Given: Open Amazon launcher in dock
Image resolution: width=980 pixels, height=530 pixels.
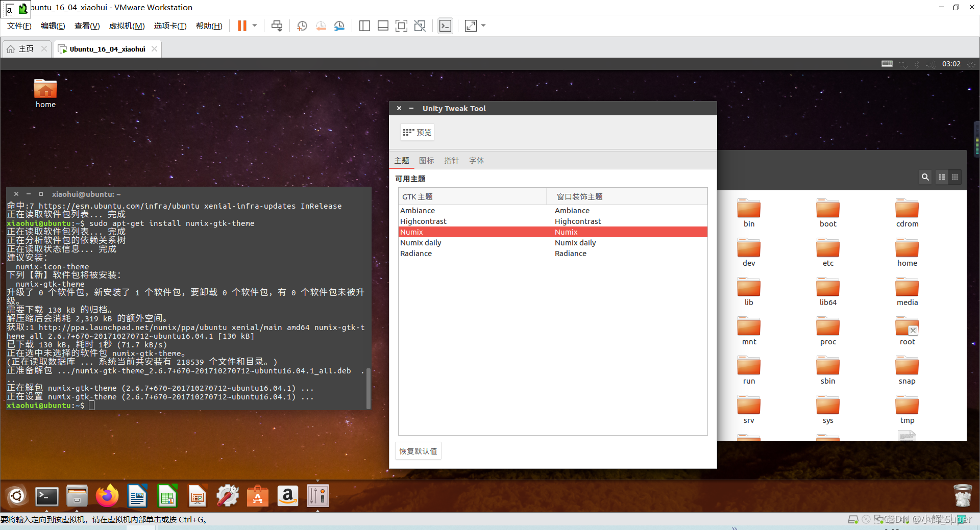Looking at the screenshot, I should pos(288,496).
